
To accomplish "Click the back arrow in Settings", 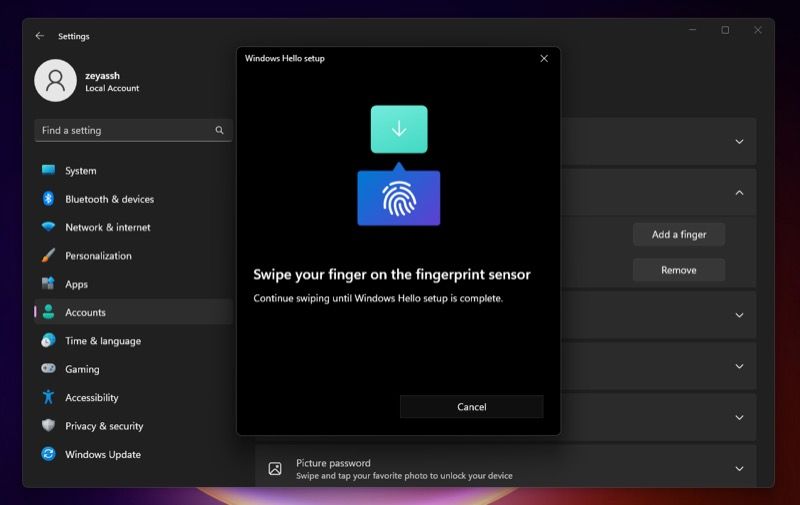I will (39, 36).
